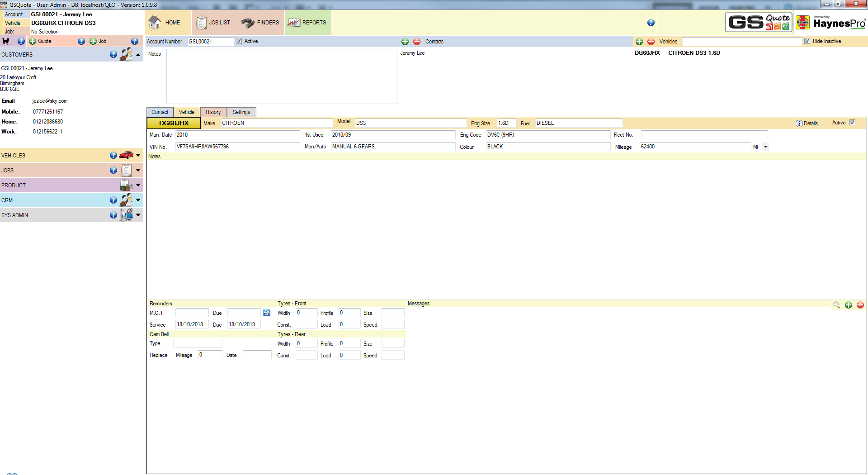868x475 pixels.
Task: Remove contact with red minus icon
Action: pos(417,42)
